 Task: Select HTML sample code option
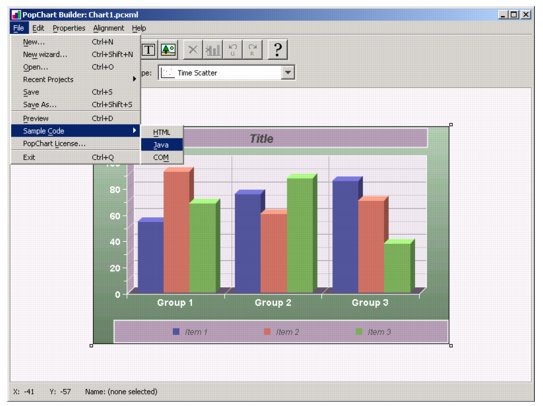coord(162,132)
